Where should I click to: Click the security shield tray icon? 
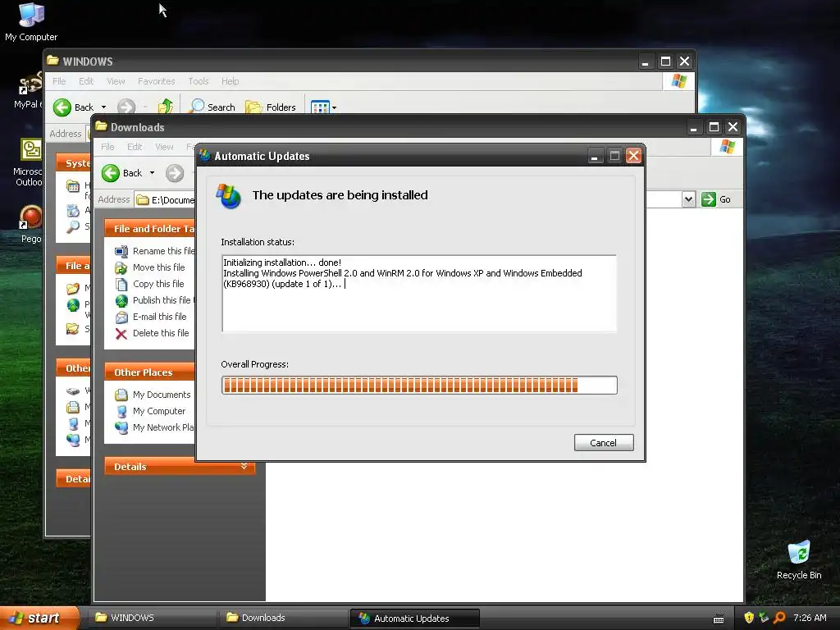(749, 618)
